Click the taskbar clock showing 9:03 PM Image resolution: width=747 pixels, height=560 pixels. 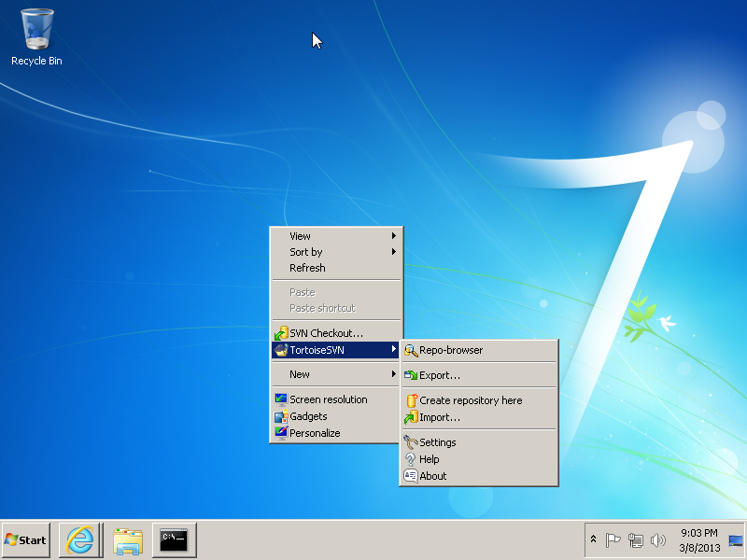click(698, 533)
